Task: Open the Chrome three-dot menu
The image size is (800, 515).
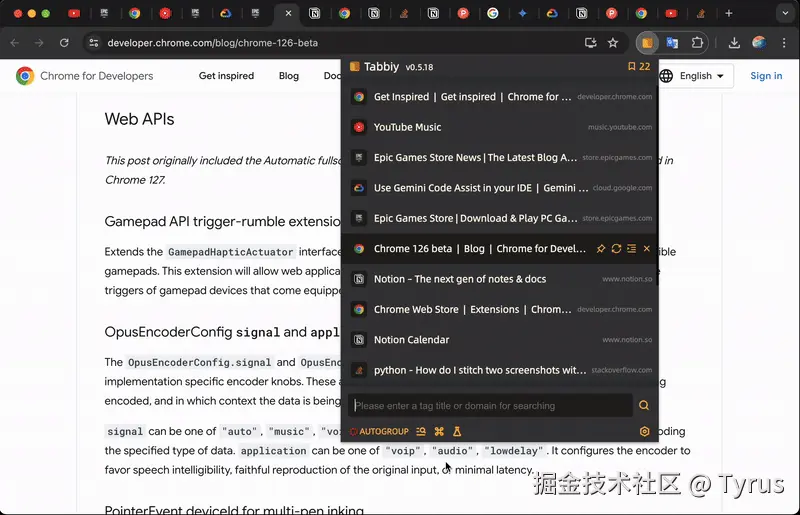Action: 784,43
